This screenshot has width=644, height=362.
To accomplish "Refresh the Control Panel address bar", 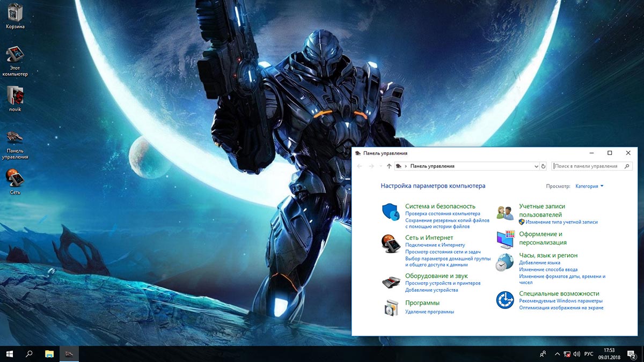I will click(x=543, y=166).
